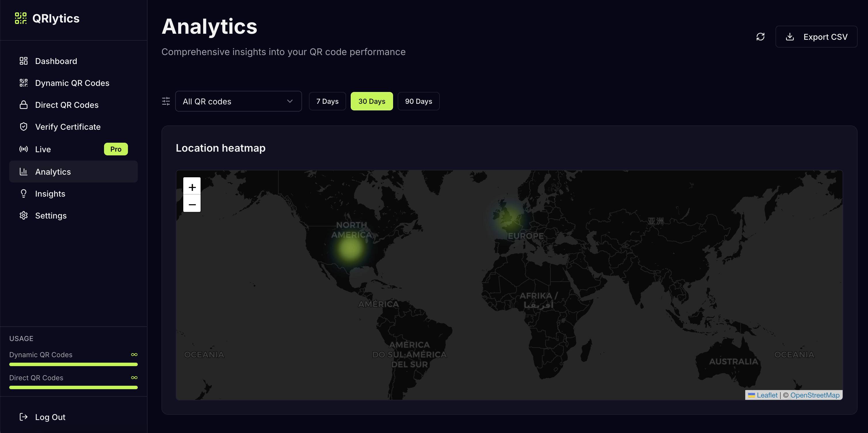Open the Dashboard from the sidebar
868x433 pixels.
pos(56,61)
